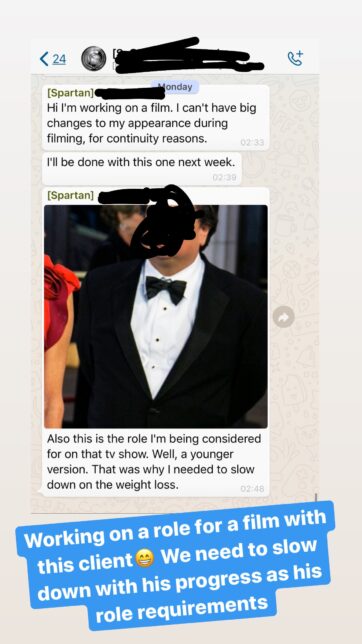Tap [Spartan] sender label on first message

point(70,93)
